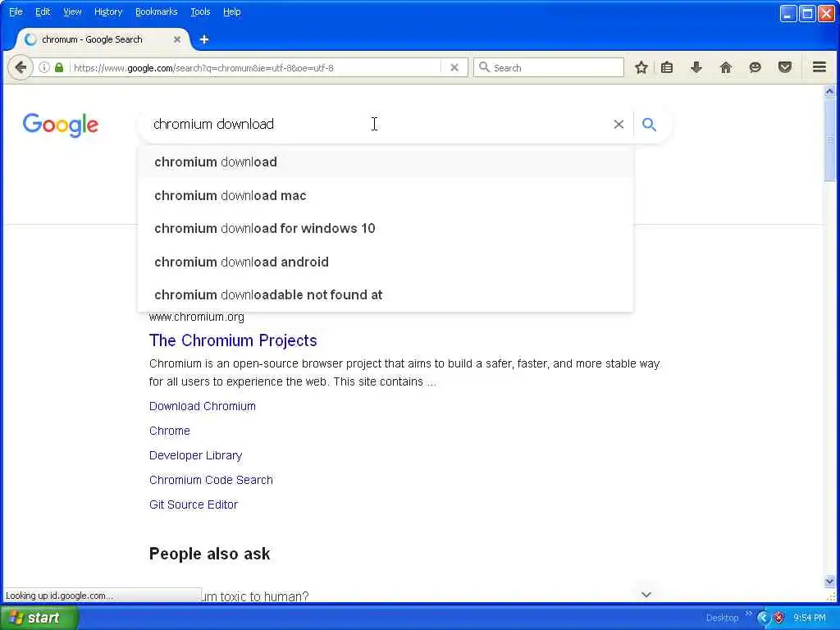Screen dimensions: 840x630
Task: Click the Google logo
Action: (x=61, y=125)
